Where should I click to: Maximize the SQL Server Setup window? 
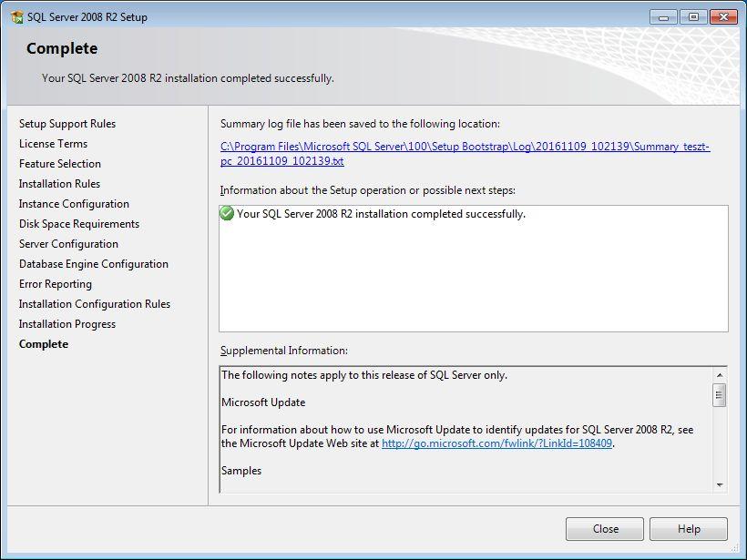693,17
